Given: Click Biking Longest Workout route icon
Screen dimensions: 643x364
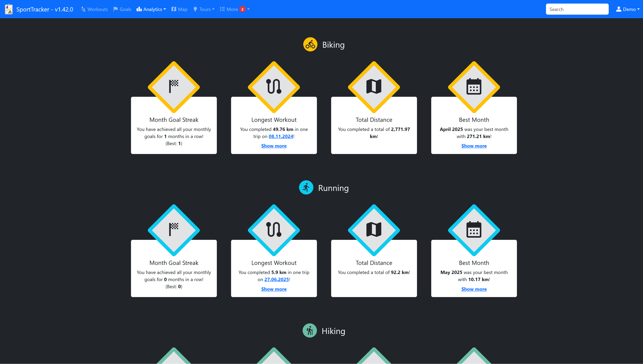Looking at the screenshot, I should click(x=274, y=86).
